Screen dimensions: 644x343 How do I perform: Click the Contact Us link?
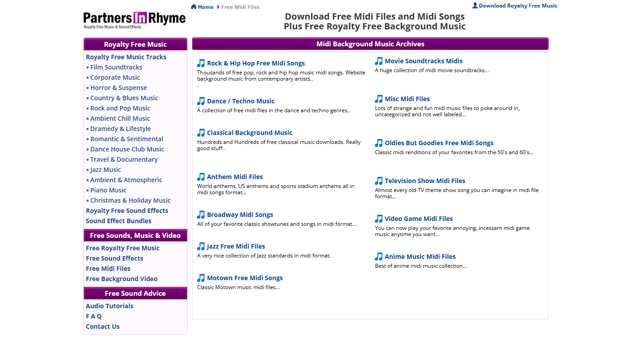point(103,326)
